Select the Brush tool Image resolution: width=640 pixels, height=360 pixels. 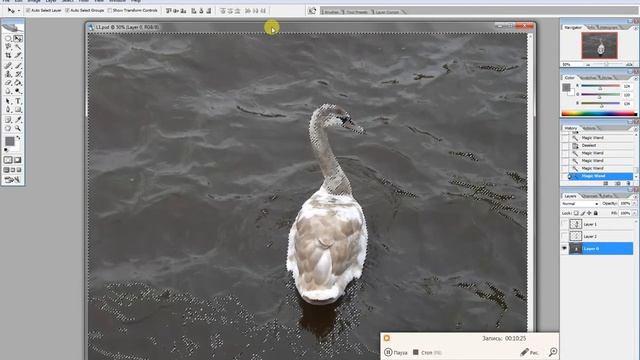click(x=18, y=66)
